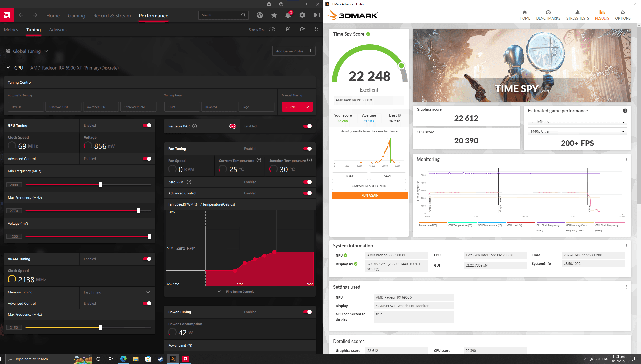Toggle the AMD sidebar panel icon
The height and width of the screenshot is (364, 641).
(316, 15)
